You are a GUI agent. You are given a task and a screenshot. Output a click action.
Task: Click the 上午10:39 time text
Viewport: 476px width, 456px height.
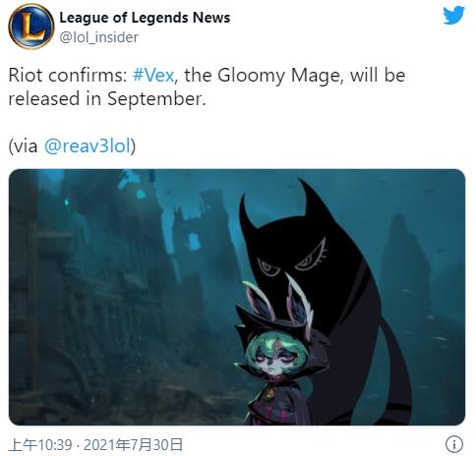[x=40, y=445]
